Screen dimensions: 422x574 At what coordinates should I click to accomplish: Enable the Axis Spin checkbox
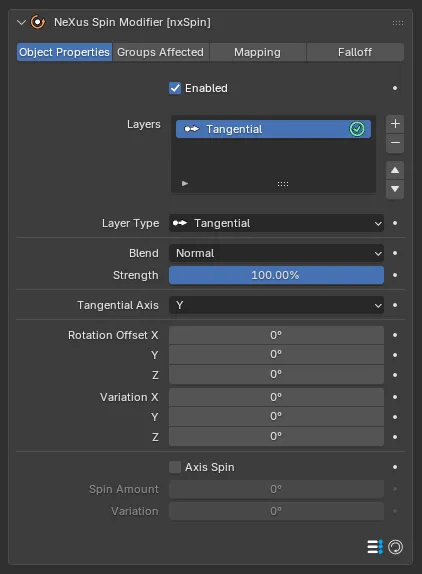pyautogui.click(x=175, y=467)
